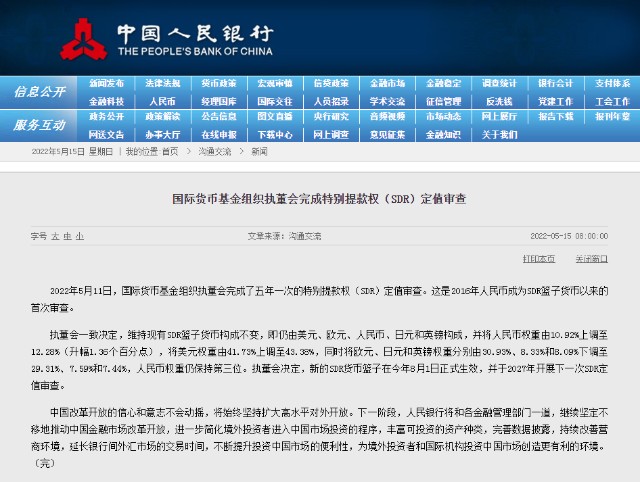Screen dimensions: 640x482
Task: Go to 银行会计 section
Action: [556, 83]
